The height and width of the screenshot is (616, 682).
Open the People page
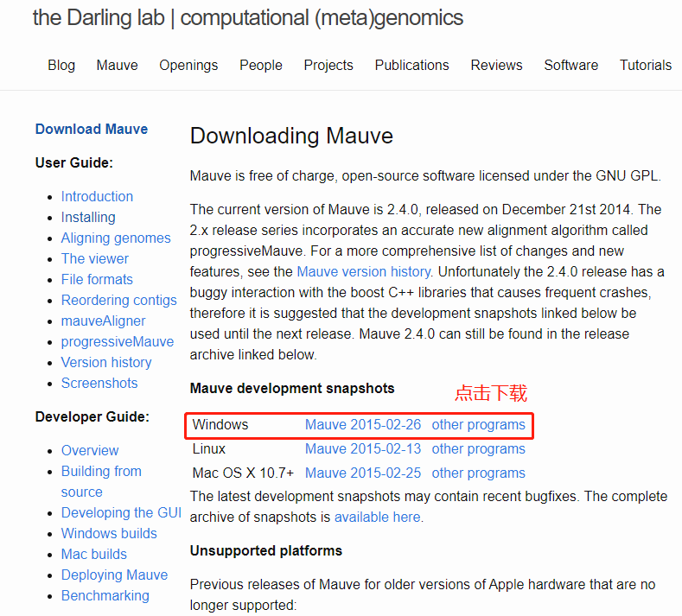point(261,65)
